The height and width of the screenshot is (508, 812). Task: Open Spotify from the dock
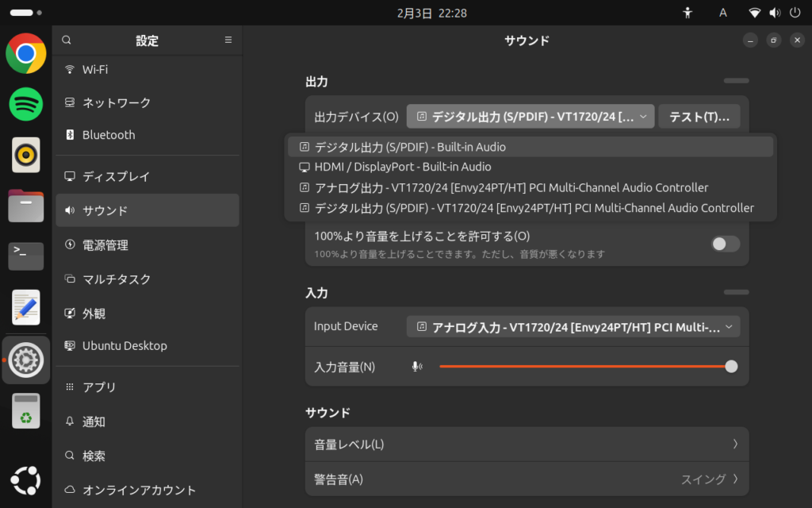click(26, 104)
